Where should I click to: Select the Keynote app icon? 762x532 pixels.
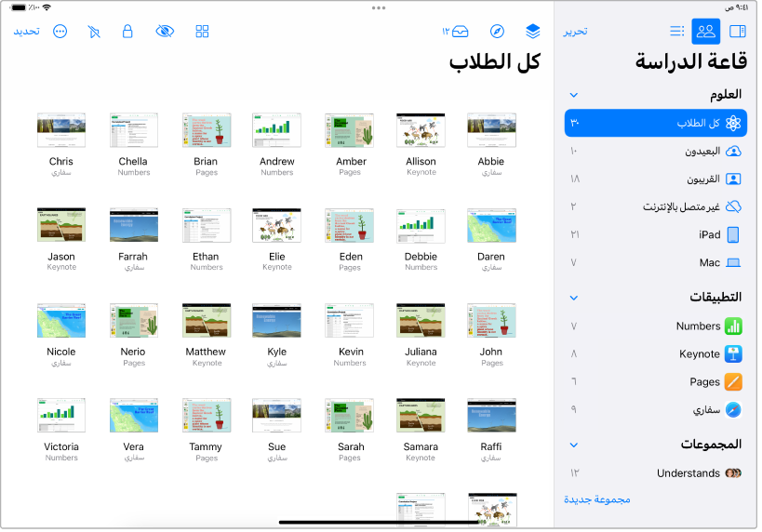[733, 353]
